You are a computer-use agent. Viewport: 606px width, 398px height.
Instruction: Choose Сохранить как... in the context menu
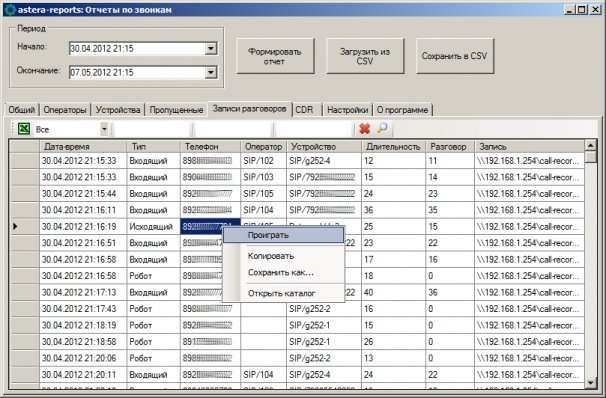[x=283, y=272]
